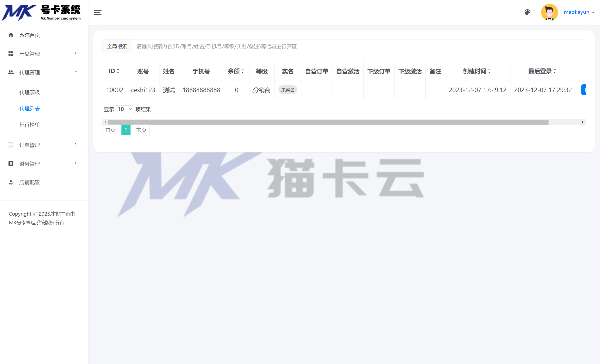Open the theme color palette icon

pyautogui.click(x=527, y=12)
